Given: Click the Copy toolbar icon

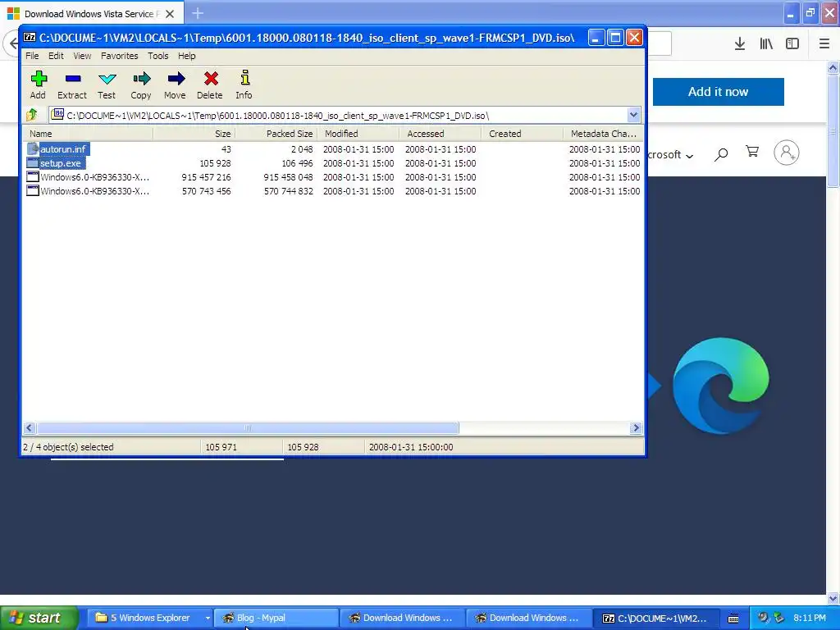Looking at the screenshot, I should (x=141, y=79).
